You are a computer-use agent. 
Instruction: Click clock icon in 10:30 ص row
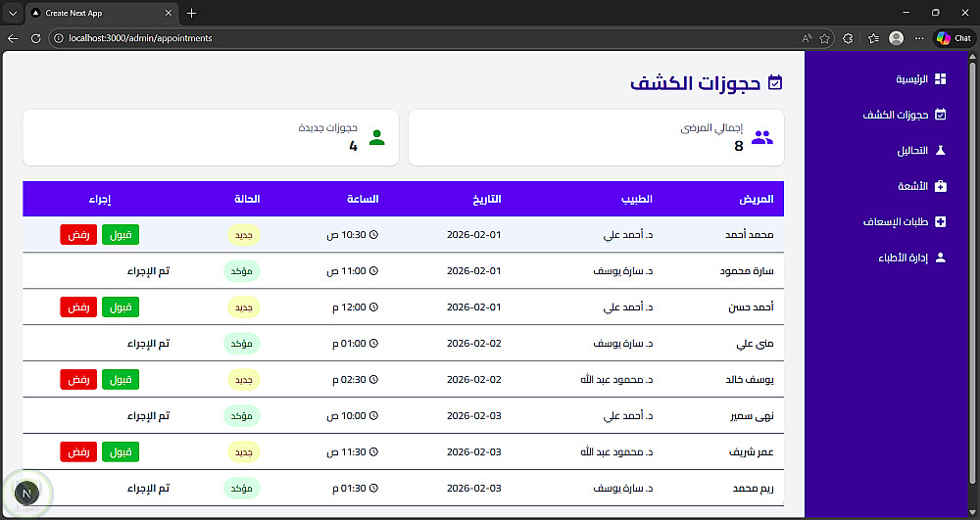(373, 235)
